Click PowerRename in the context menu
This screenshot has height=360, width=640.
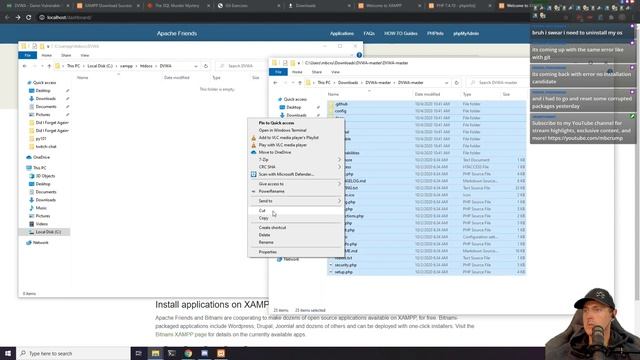tap(271, 191)
